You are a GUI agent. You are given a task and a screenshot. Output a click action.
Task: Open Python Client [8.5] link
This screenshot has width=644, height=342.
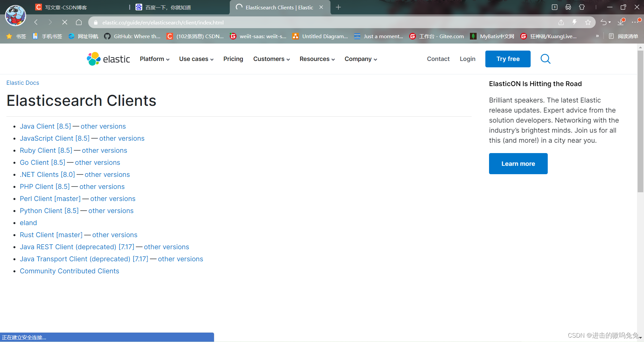[x=49, y=211]
